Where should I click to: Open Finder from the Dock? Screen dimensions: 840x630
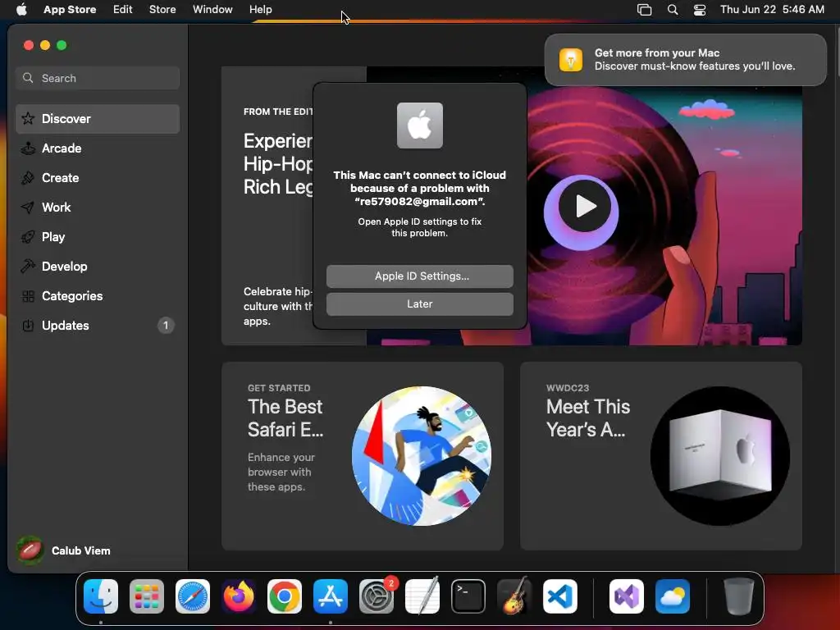point(101,596)
